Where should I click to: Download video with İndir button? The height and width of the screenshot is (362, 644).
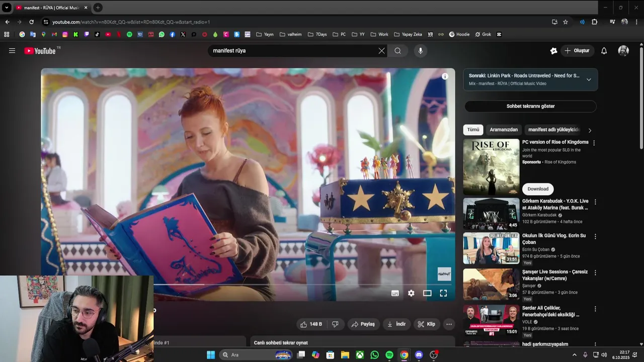pos(396,324)
